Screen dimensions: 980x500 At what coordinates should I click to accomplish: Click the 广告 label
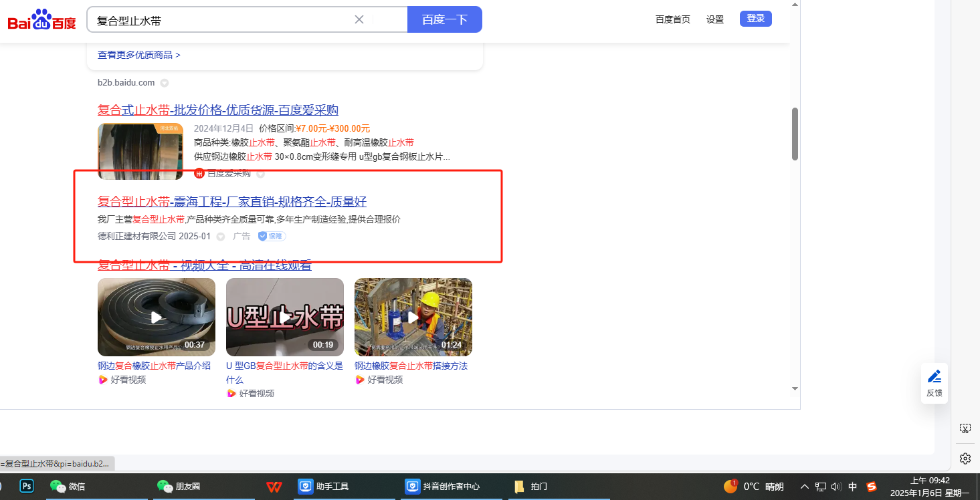point(241,236)
